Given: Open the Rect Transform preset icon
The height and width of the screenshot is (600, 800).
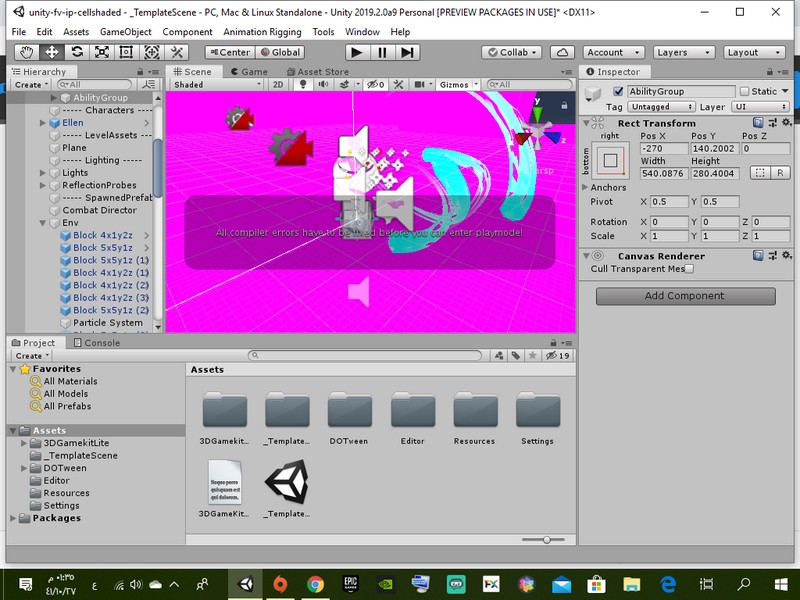Looking at the screenshot, I should pos(772,122).
